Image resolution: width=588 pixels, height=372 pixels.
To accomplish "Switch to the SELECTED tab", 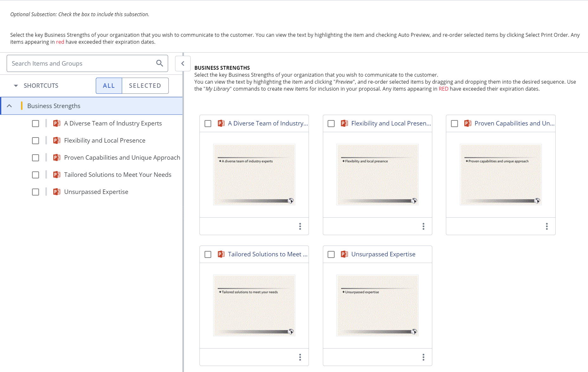I will [145, 86].
